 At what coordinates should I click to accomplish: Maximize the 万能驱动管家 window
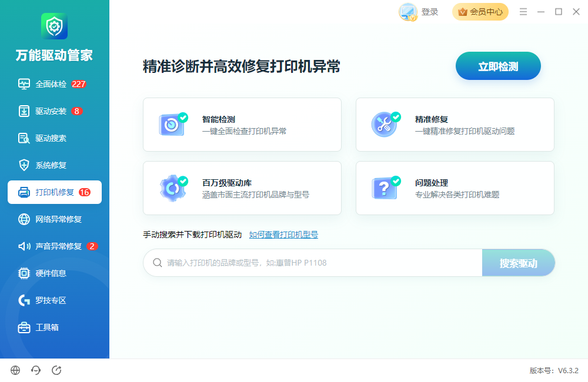pos(559,12)
